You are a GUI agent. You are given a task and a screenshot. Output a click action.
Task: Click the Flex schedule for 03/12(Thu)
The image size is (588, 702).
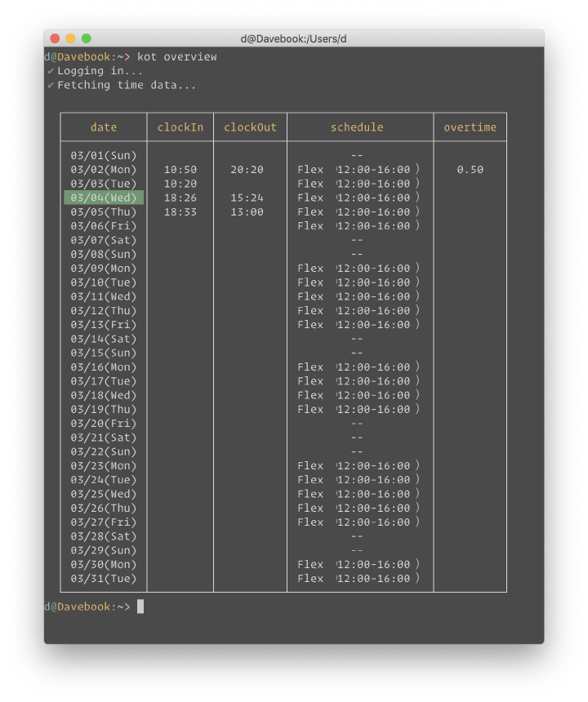359,311
